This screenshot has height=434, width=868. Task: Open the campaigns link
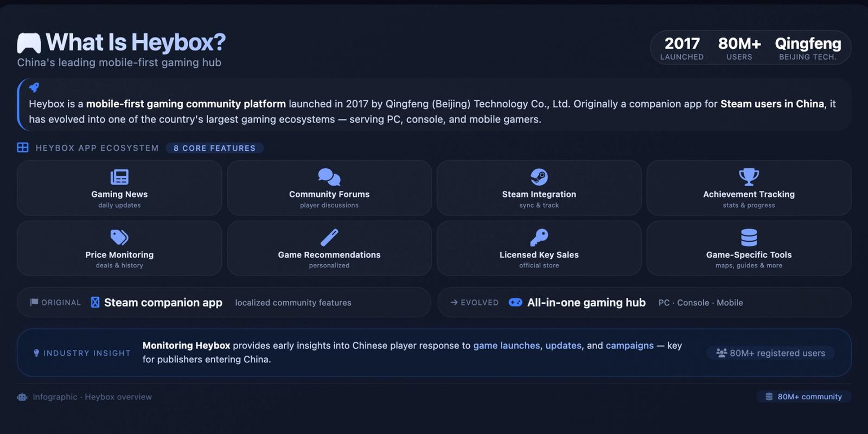(630, 346)
